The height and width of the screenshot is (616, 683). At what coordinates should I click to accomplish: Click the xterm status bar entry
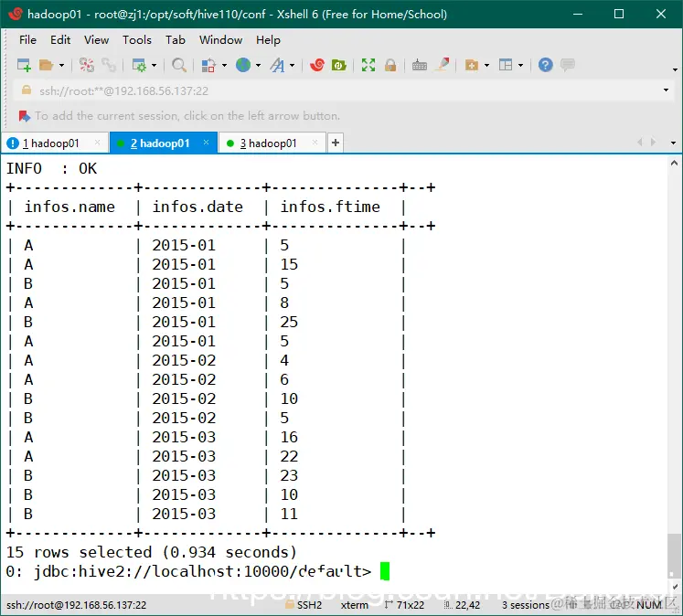pyautogui.click(x=354, y=605)
